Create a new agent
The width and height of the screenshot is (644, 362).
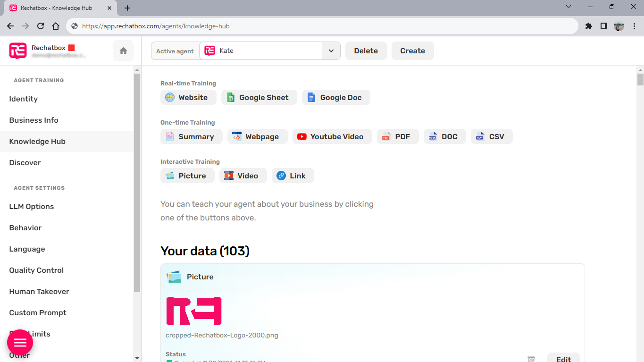point(413,51)
